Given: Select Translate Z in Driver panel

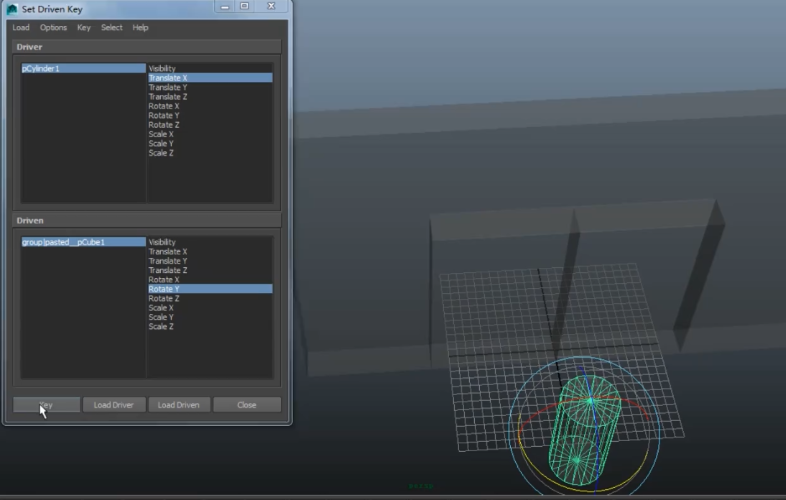Looking at the screenshot, I should [210, 97].
